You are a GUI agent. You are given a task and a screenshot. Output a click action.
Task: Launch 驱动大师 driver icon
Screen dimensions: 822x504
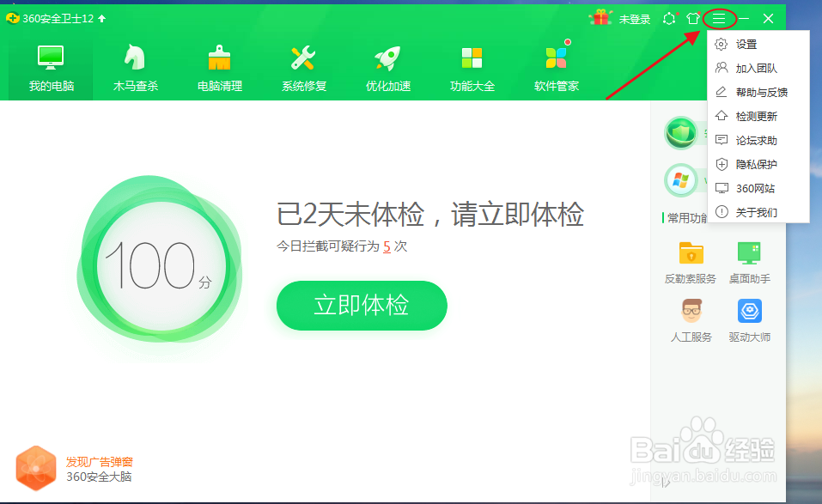[750, 311]
